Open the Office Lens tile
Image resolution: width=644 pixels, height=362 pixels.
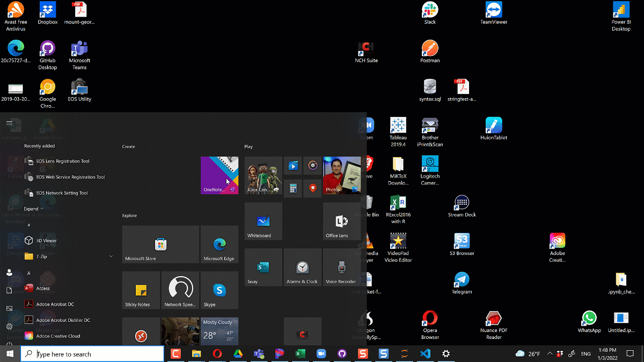point(341,221)
